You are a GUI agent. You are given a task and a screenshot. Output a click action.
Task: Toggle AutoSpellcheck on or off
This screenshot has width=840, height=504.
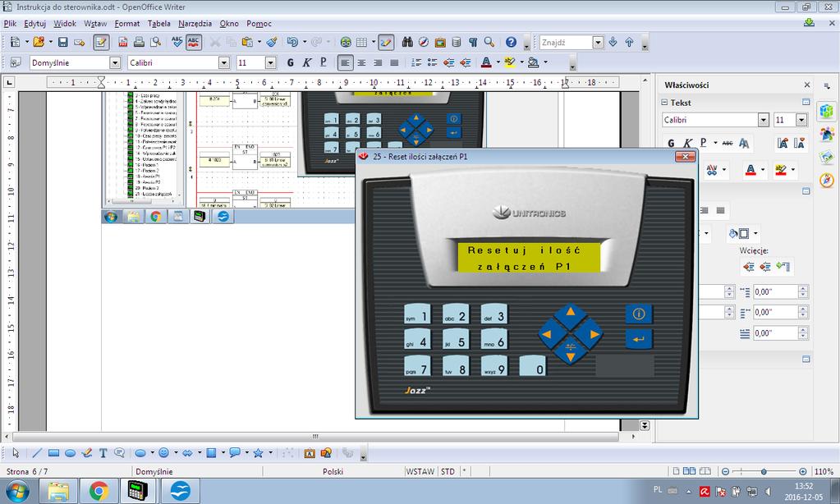[194, 42]
